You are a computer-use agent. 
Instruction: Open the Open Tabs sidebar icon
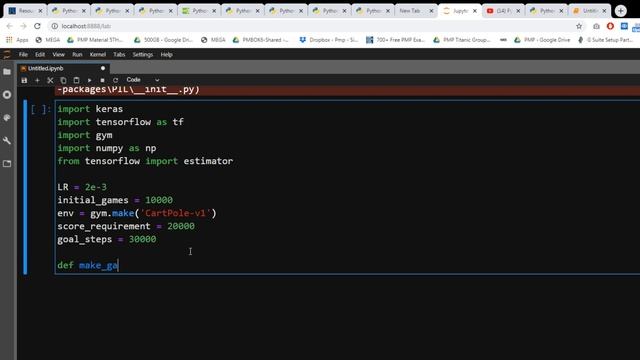coord(7,164)
